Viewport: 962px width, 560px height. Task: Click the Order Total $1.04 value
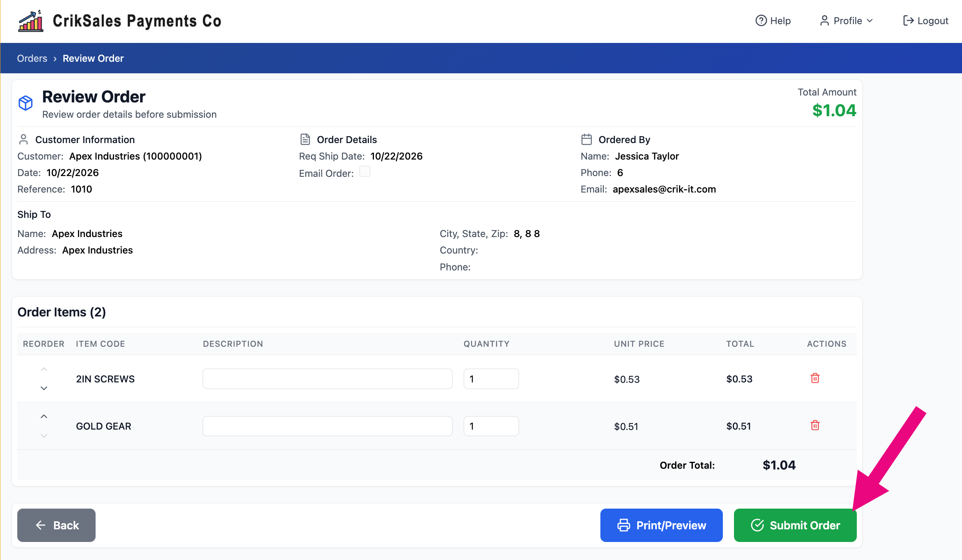(x=779, y=465)
